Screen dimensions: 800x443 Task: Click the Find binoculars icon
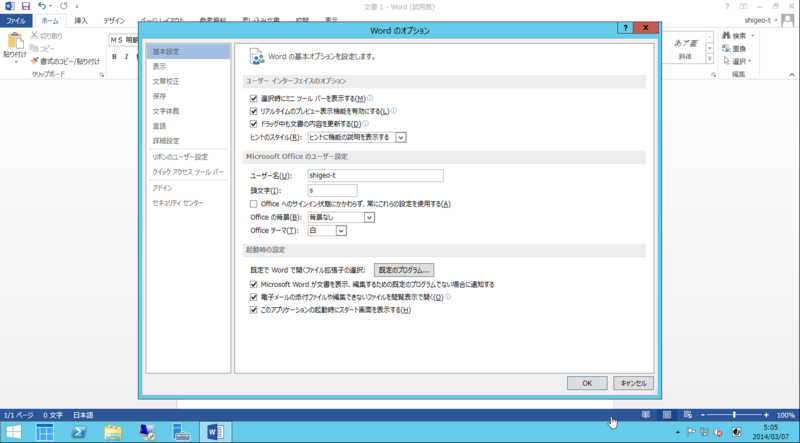click(x=727, y=36)
